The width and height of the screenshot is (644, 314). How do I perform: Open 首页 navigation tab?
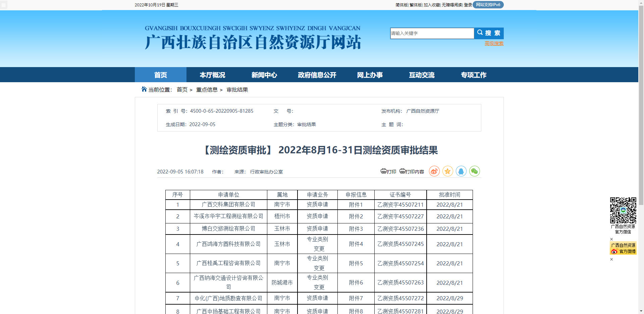161,75
